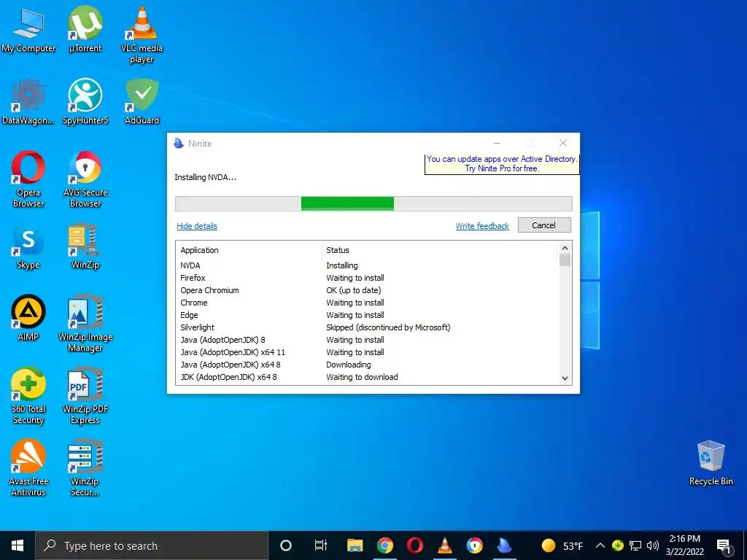Open the notification center

pyautogui.click(x=724, y=546)
